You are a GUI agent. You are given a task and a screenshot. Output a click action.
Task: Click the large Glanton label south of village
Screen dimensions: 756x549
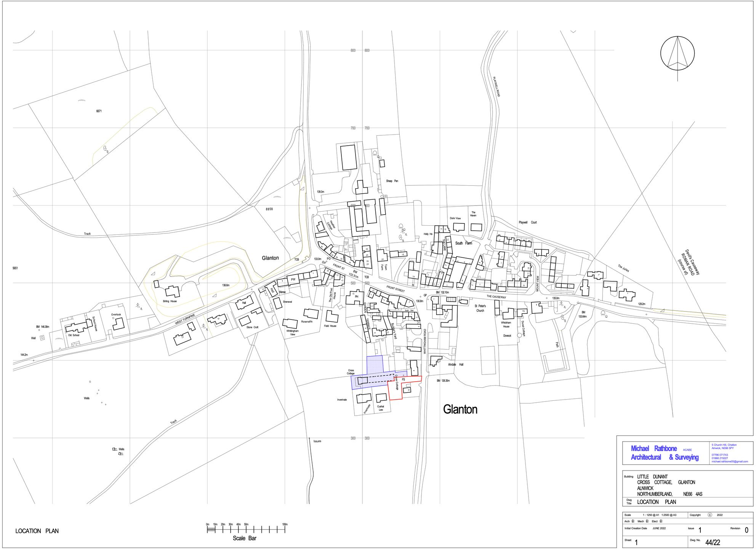point(460,409)
